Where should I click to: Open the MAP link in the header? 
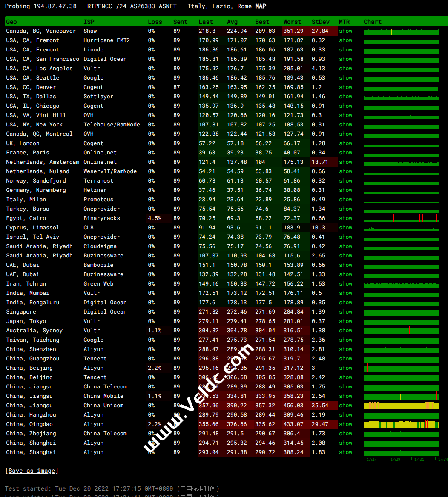pos(261,6)
